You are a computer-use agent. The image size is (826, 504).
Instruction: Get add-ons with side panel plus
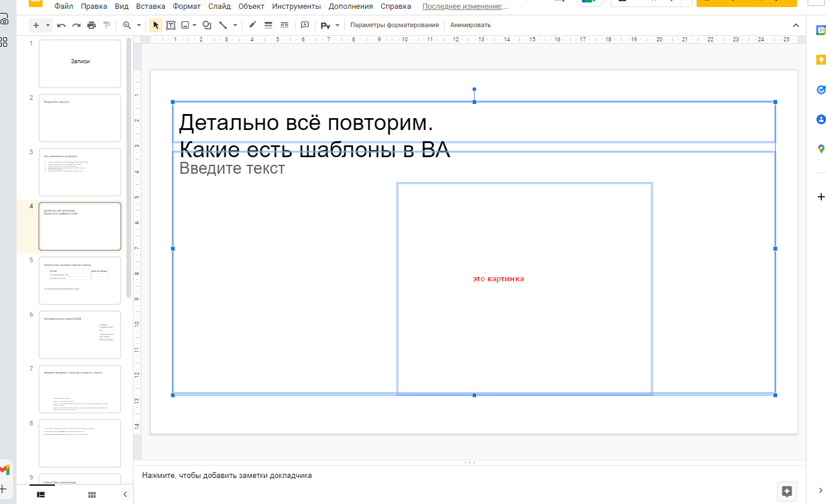821,197
